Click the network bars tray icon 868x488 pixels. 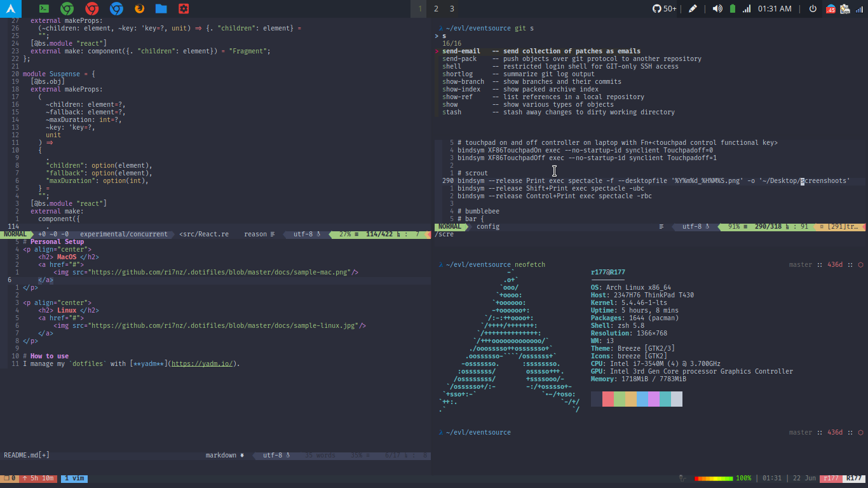(860, 9)
